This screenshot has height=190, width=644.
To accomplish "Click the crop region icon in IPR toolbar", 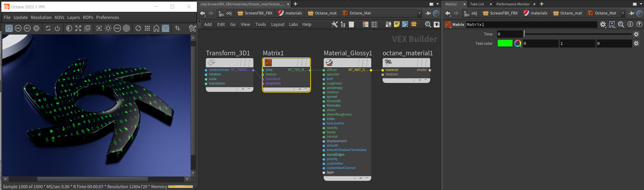I will [x=178, y=28].
